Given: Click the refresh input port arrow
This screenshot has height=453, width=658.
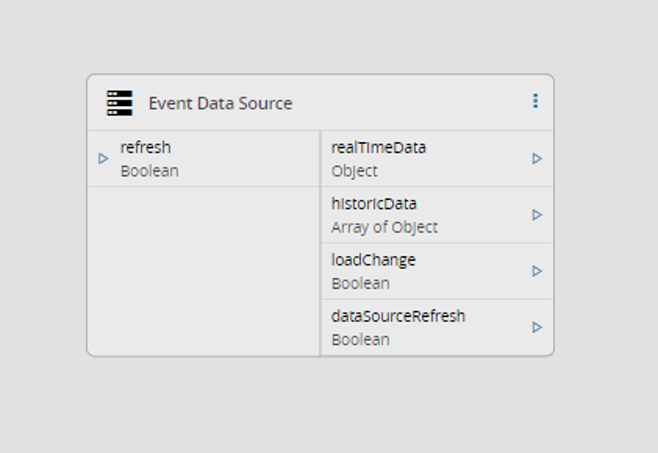Looking at the screenshot, I should pos(103,158).
